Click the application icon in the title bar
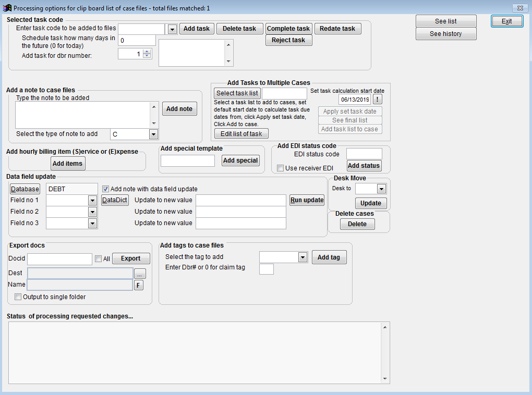Image resolution: width=532 pixels, height=395 pixels. point(7,8)
